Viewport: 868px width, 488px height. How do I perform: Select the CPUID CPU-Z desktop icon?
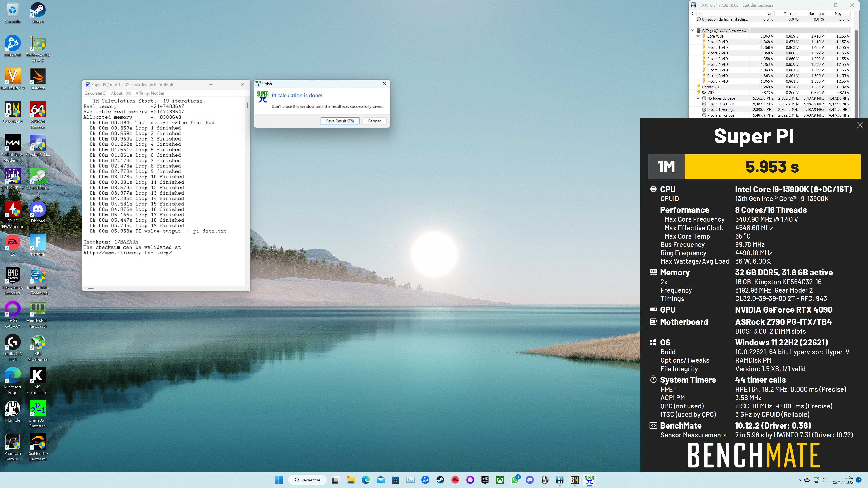(12, 178)
